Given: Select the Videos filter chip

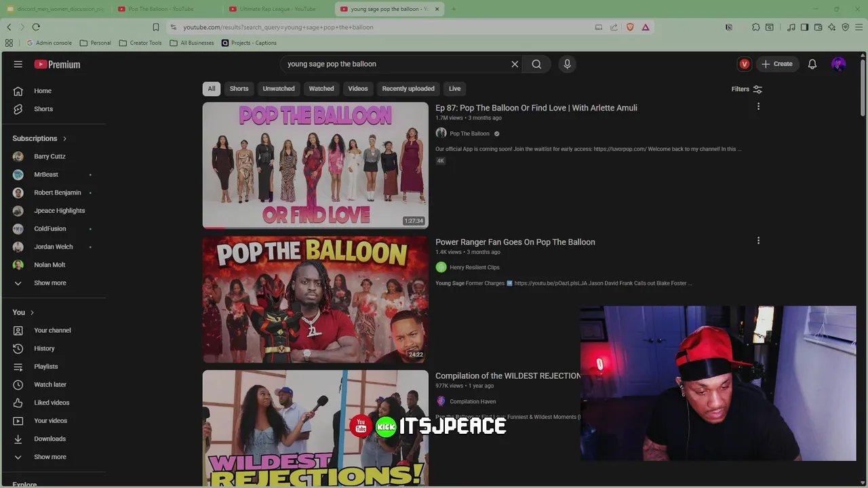Looking at the screenshot, I should point(358,89).
